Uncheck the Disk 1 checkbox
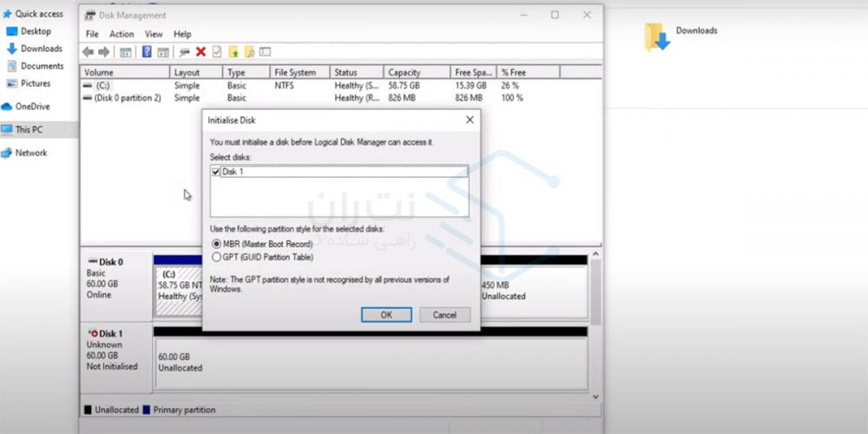Viewport: 868px width, 434px height. click(x=215, y=172)
